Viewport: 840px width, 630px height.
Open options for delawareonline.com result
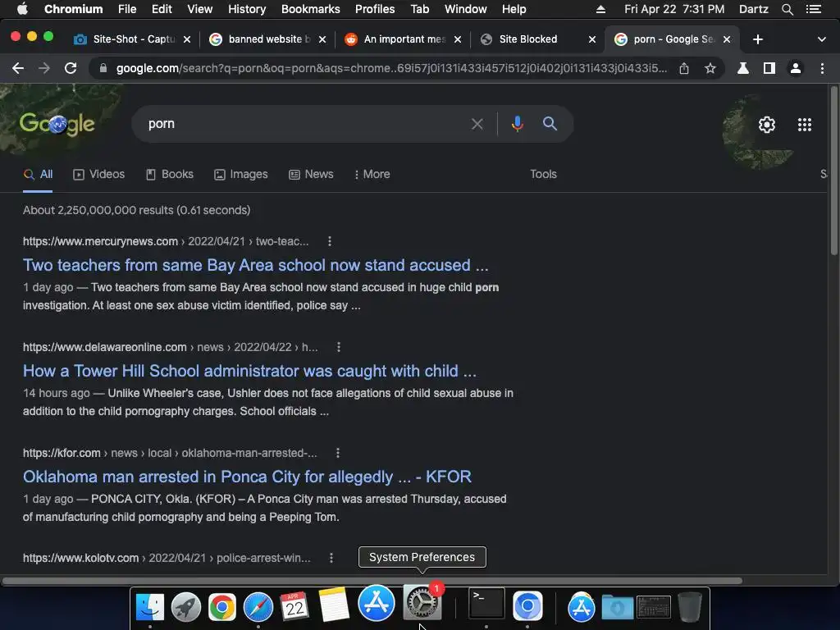(x=339, y=348)
